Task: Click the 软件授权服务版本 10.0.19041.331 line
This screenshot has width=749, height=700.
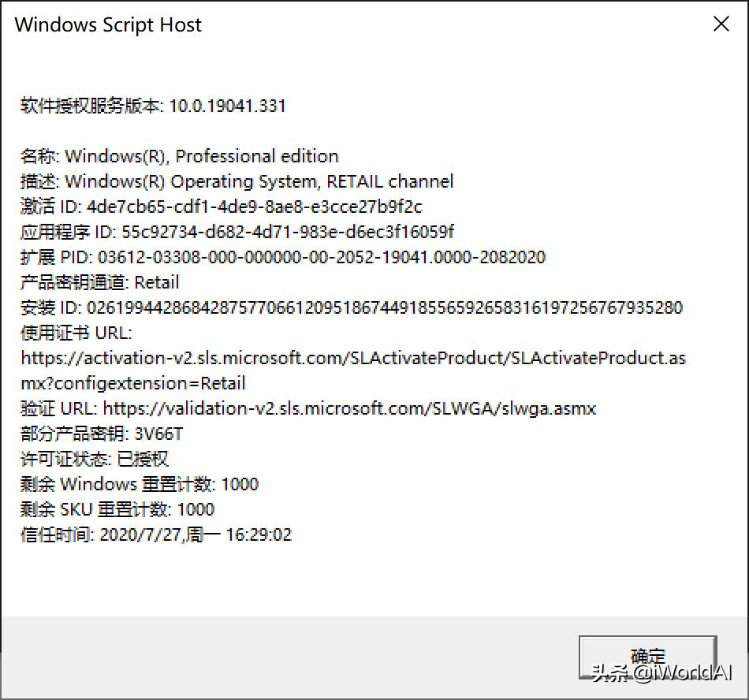Action: tap(153, 106)
